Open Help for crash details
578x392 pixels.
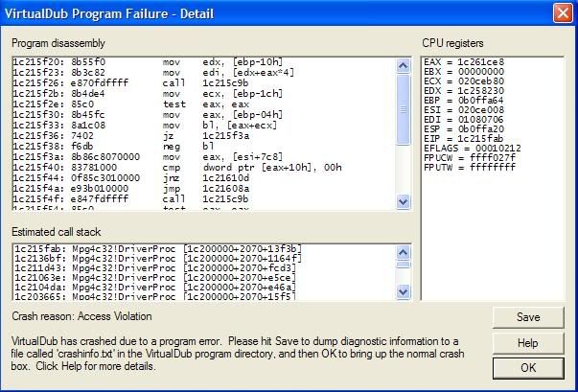528,342
